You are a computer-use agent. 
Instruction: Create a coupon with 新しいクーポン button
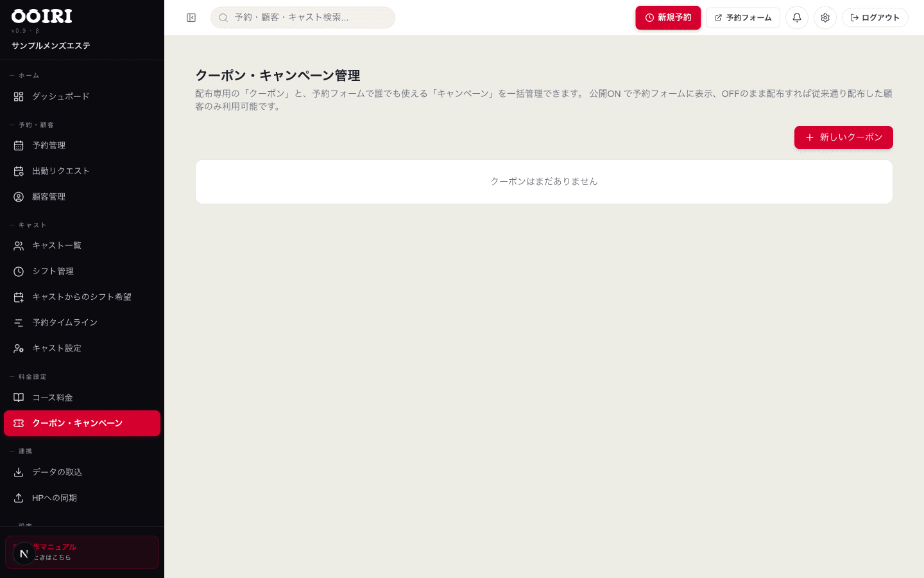pos(843,137)
